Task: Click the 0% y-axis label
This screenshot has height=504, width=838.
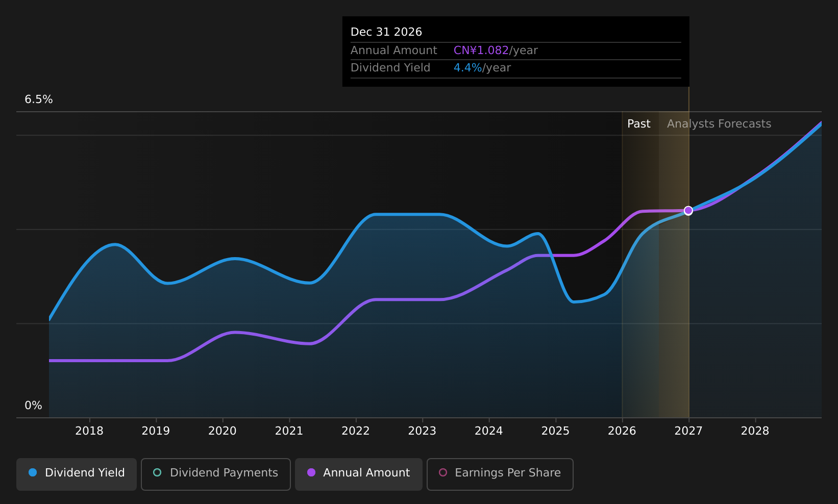Action: click(33, 406)
